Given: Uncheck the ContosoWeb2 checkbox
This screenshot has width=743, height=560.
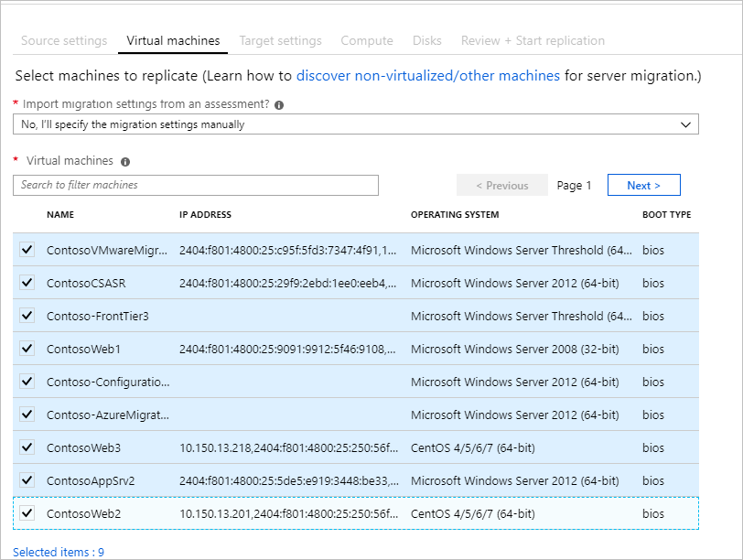Looking at the screenshot, I should click(x=27, y=512).
